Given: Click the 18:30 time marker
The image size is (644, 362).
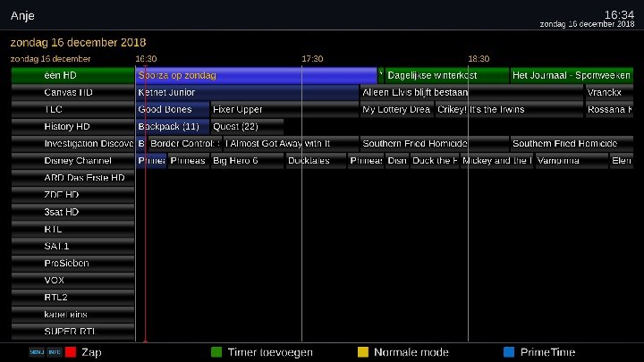Looking at the screenshot, I should (479, 59).
